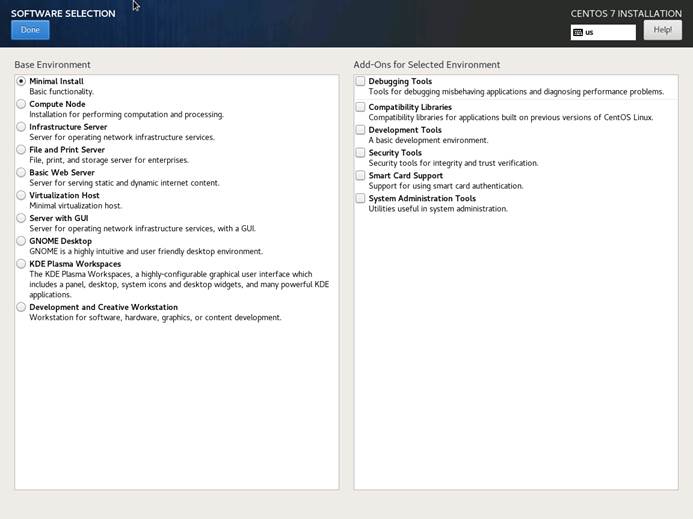Select the GNOME Desktop radio button

coord(21,241)
